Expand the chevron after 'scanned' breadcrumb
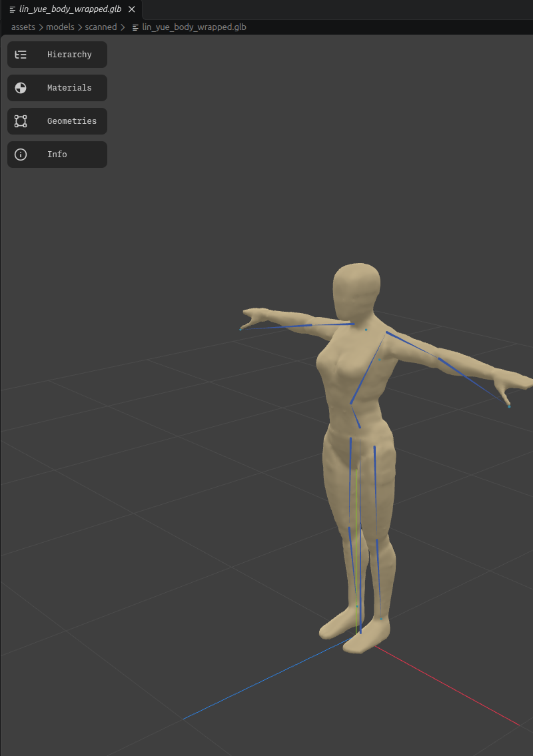This screenshot has width=533, height=756. [123, 27]
